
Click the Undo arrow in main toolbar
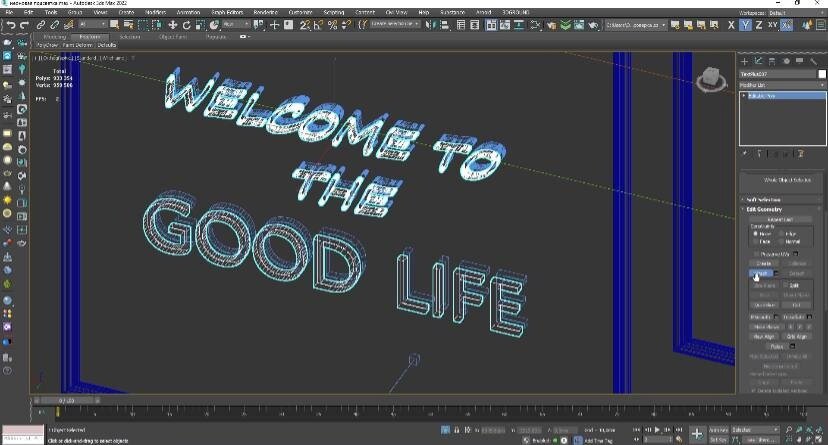pos(11,25)
